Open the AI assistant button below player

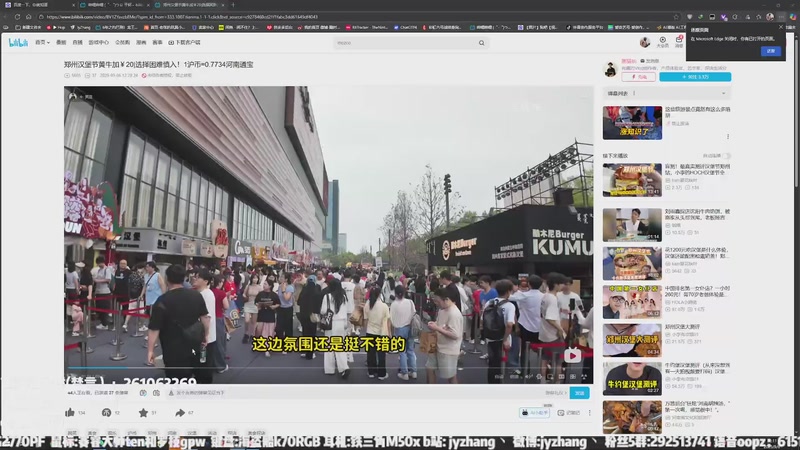click(534, 413)
